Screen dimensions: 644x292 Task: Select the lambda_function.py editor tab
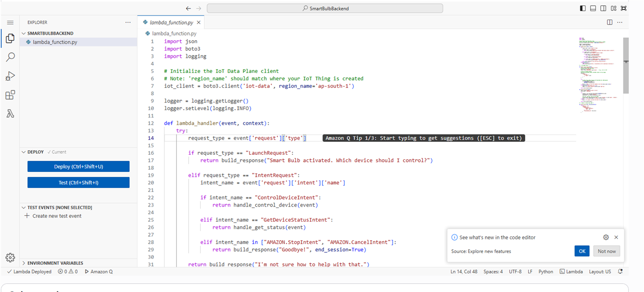click(x=171, y=23)
